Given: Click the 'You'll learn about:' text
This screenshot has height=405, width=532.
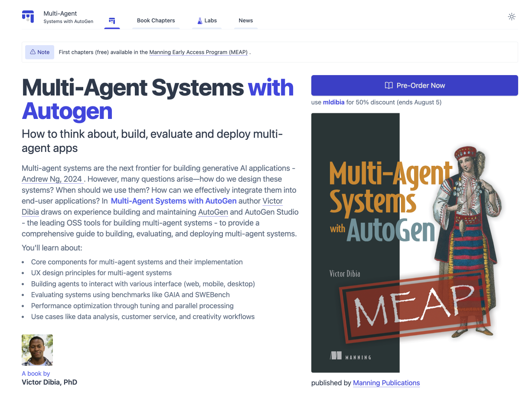Looking at the screenshot, I should pos(52,248).
